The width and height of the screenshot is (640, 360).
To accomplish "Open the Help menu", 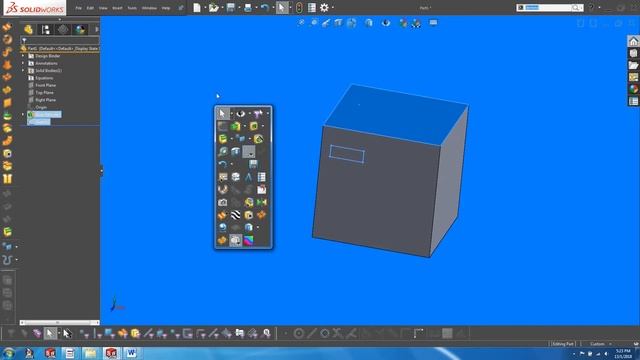I will coord(166,8).
